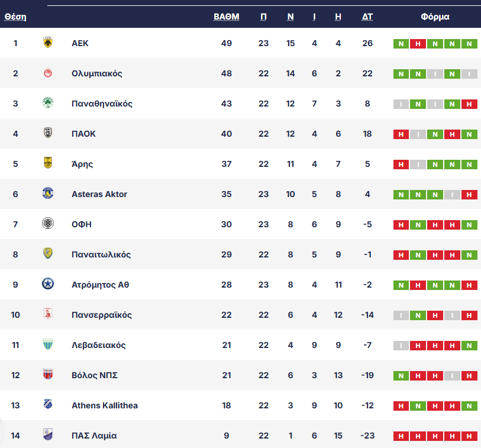Select the ΠΑΣ Λαμία crest
The height and width of the screenshot is (448, 481).
click(48, 434)
